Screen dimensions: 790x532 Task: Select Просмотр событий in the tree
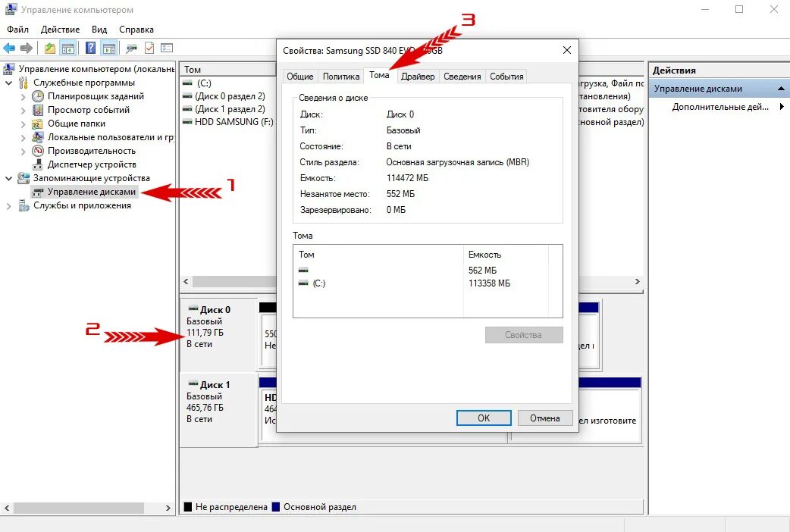coord(89,110)
